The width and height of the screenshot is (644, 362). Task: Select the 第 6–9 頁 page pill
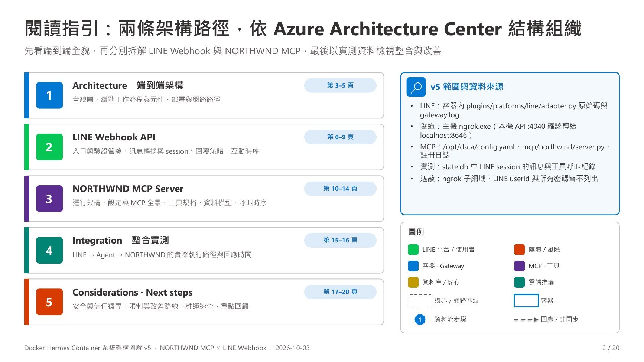[x=340, y=137]
